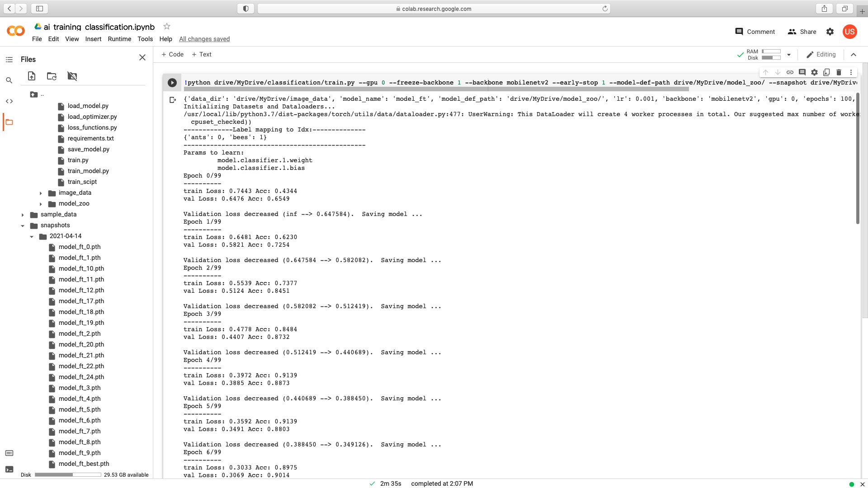868x488 pixels.
Task: Toggle Google Drive mount icon
Action: (x=72, y=76)
